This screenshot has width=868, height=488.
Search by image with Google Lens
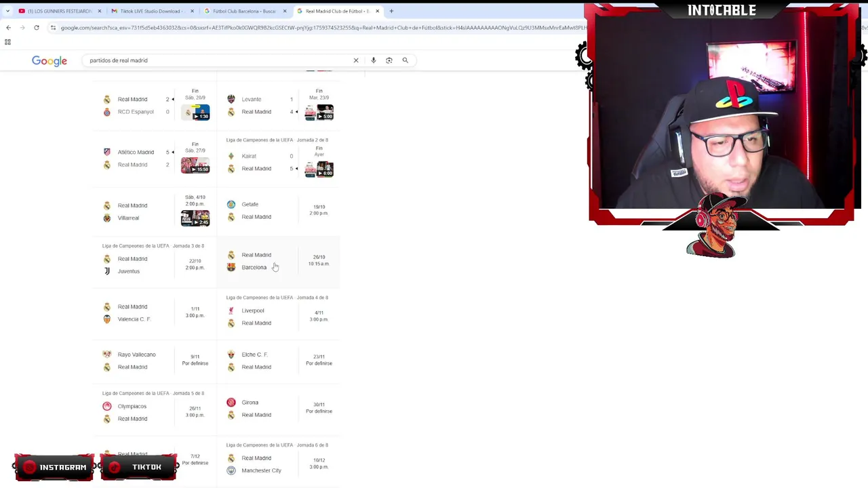(389, 60)
